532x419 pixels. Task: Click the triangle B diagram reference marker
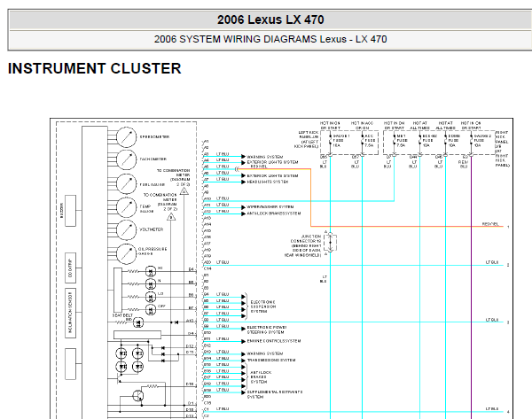coord(171,216)
